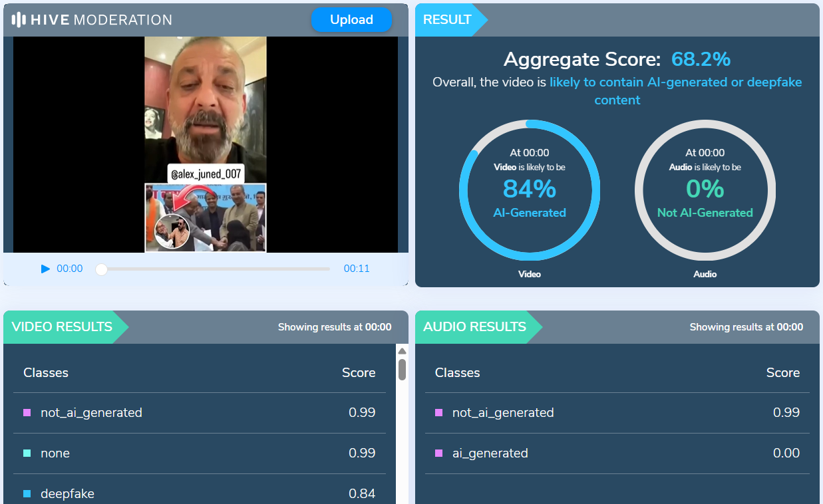Click the 84% video AI-Generated gauge
Viewport: 823px width, 504px height.
point(530,190)
